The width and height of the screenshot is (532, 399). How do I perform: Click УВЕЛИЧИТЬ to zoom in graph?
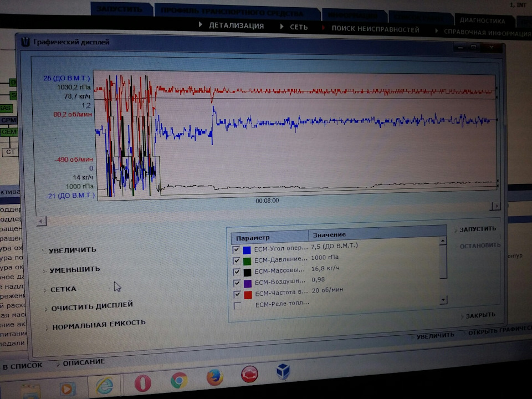pos(72,250)
